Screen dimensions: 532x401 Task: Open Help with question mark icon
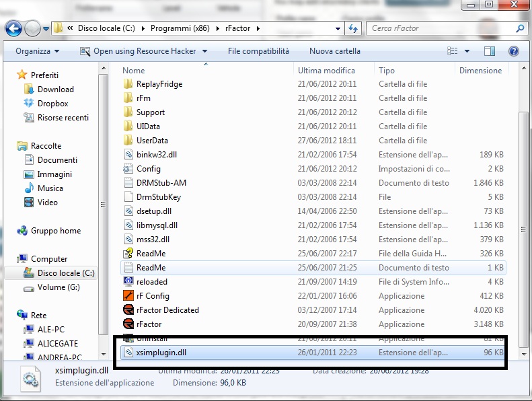click(x=514, y=51)
